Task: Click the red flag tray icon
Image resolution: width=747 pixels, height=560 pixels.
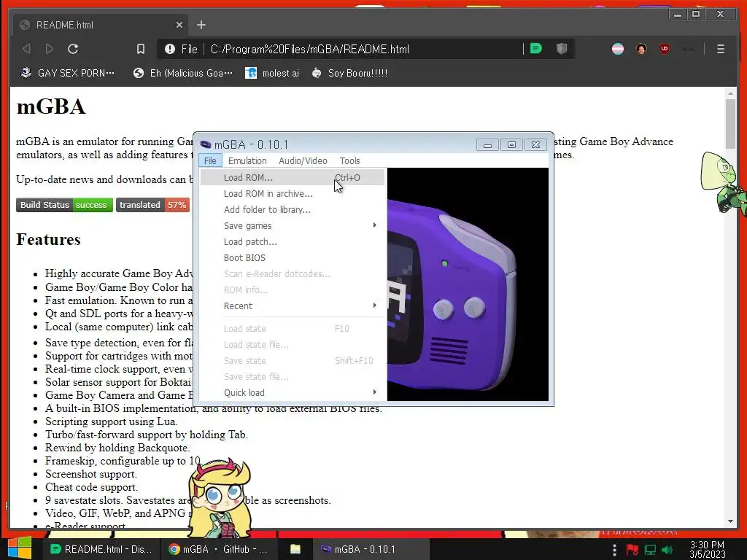Action: (632, 550)
